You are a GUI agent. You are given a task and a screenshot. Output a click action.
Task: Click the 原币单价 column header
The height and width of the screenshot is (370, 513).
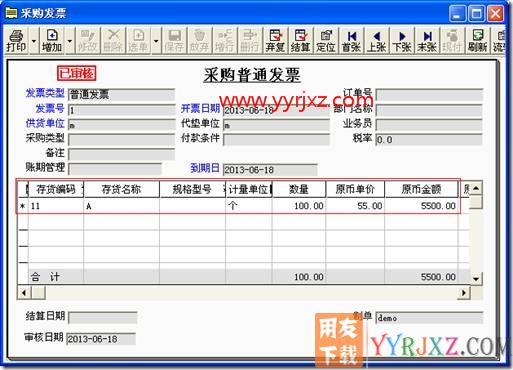coord(355,189)
